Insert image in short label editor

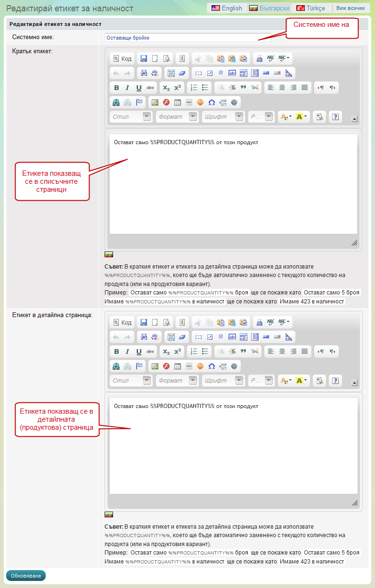coord(155,102)
